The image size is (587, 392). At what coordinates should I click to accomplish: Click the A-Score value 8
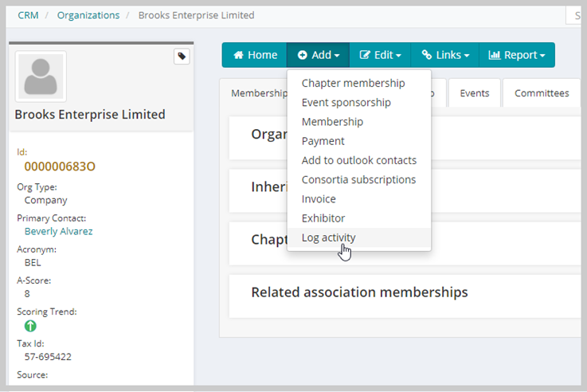pos(27,294)
